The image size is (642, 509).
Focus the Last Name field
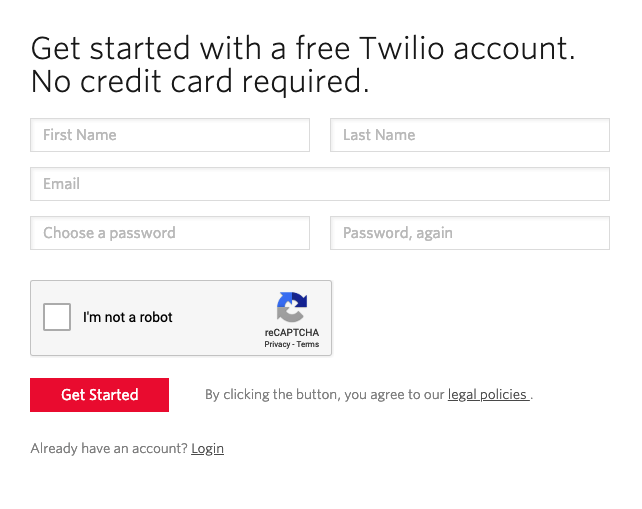[470, 135]
